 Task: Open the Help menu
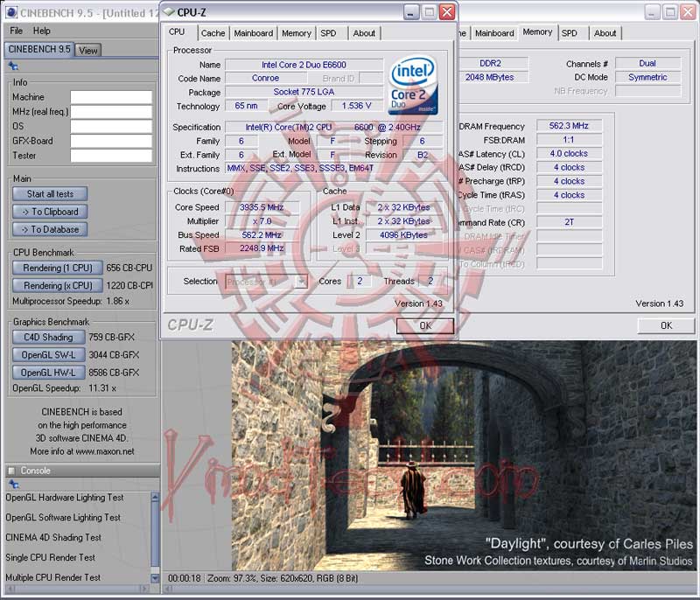pyautogui.click(x=41, y=31)
